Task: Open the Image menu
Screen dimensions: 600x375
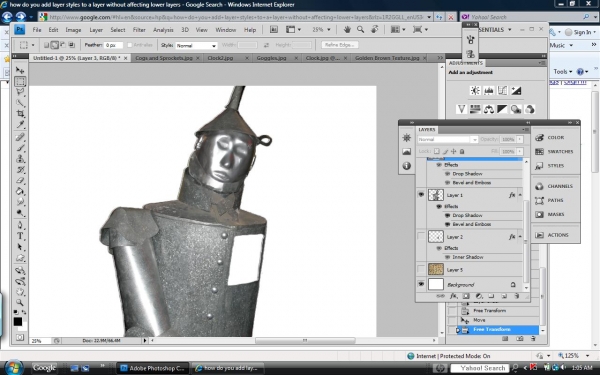Action: 73,30
